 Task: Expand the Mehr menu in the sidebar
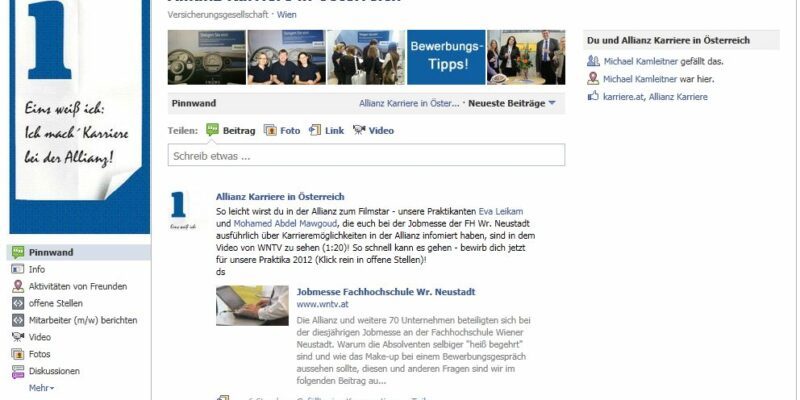click(x=41, y=388)
